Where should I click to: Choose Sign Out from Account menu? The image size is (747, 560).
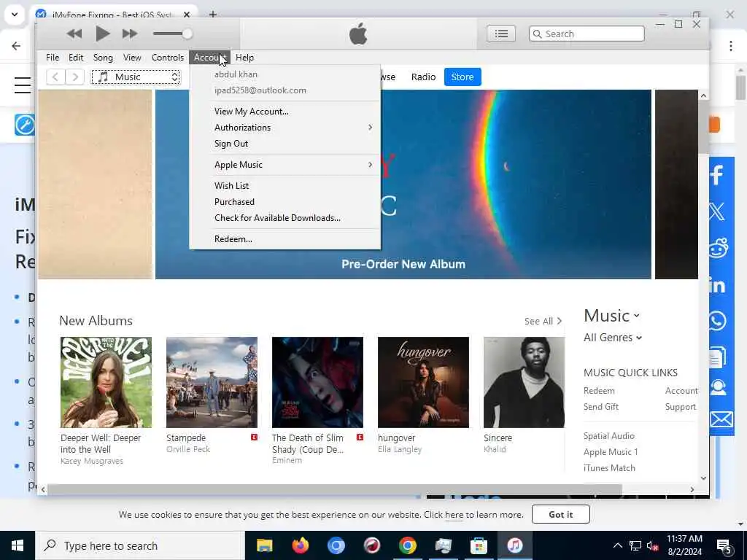tap(285, 144)
